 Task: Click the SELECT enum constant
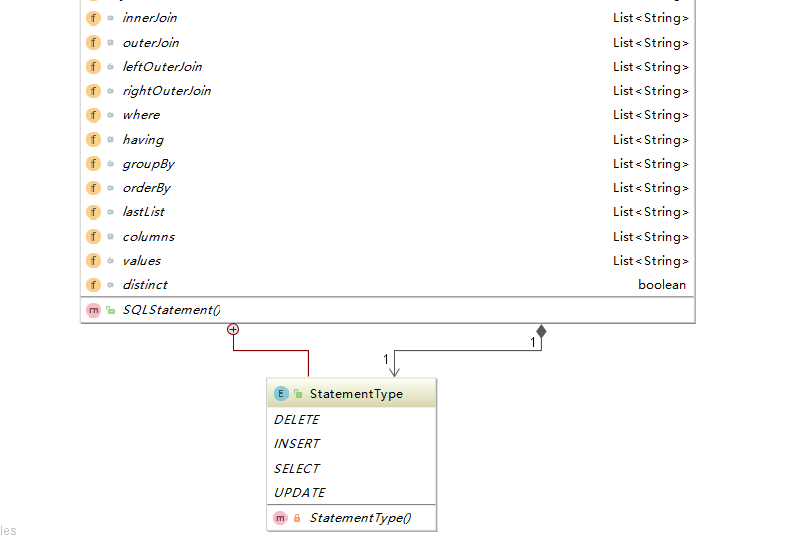(297, 468)
